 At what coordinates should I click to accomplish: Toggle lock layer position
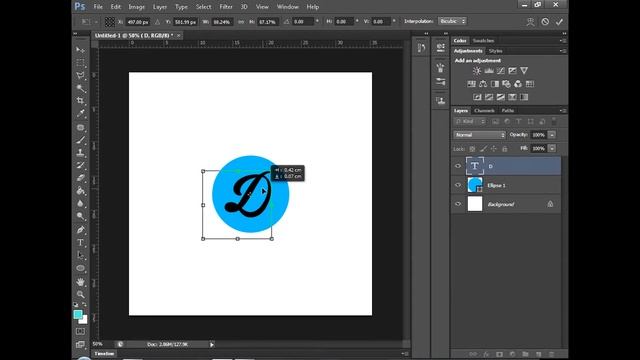494,149
